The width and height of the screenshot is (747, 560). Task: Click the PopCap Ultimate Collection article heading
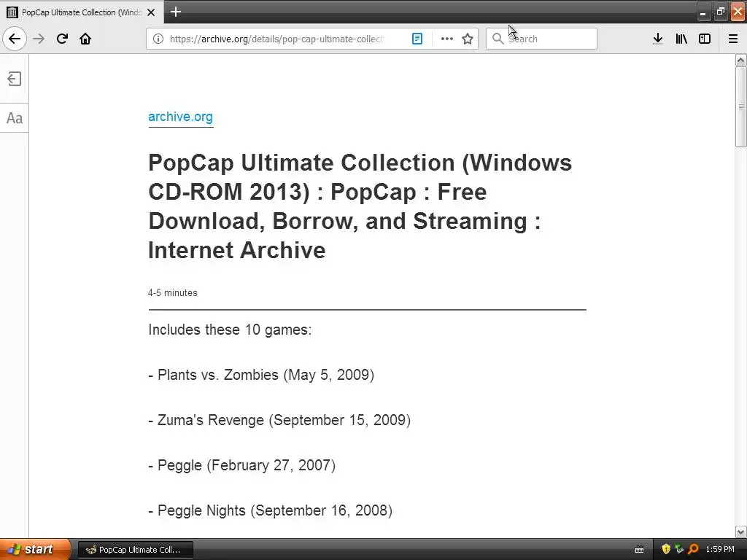(x=360, y=206)
